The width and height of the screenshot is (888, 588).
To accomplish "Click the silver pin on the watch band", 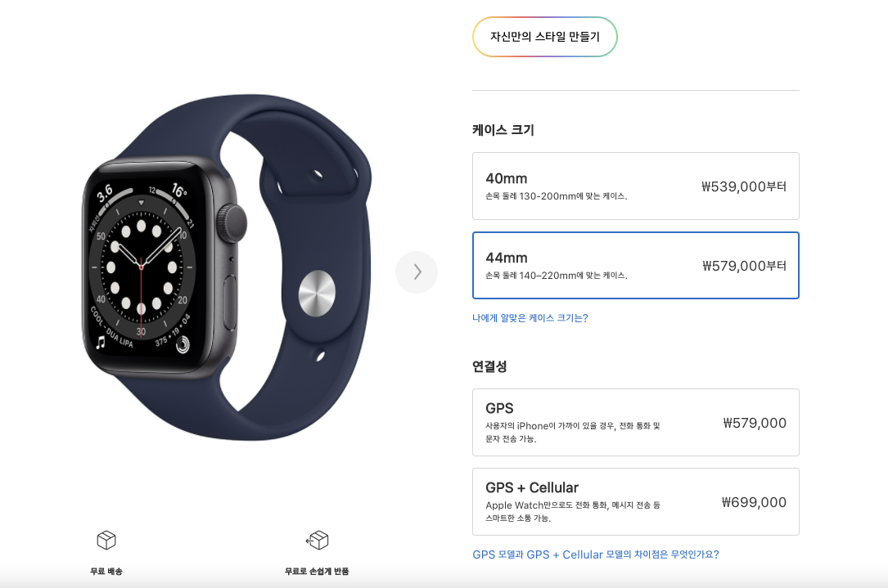I will pyautogui.click(x=318, y=293).
